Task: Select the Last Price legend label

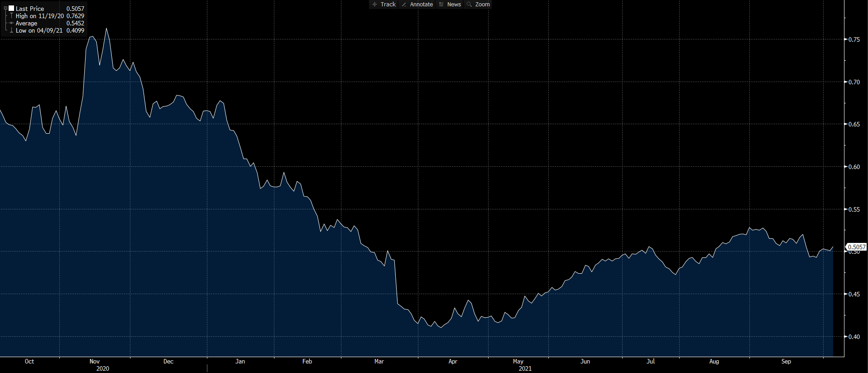Action: click(x=30, y=9)
